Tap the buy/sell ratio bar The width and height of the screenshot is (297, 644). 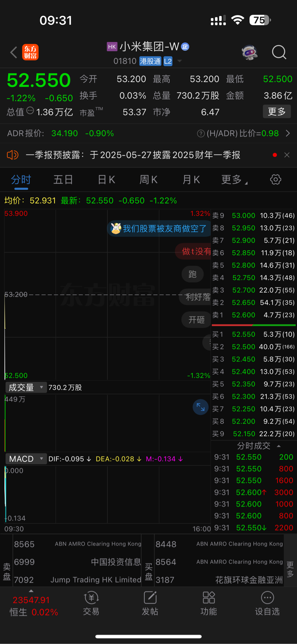click(x=254, y=325)
